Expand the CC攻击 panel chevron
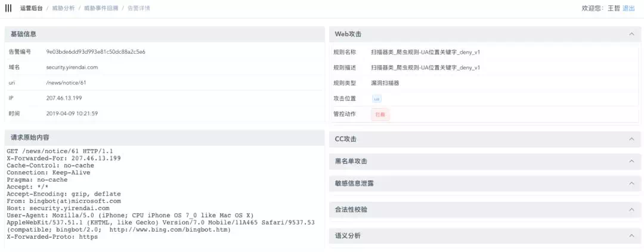644x252 pixels. tap(631, 139)
